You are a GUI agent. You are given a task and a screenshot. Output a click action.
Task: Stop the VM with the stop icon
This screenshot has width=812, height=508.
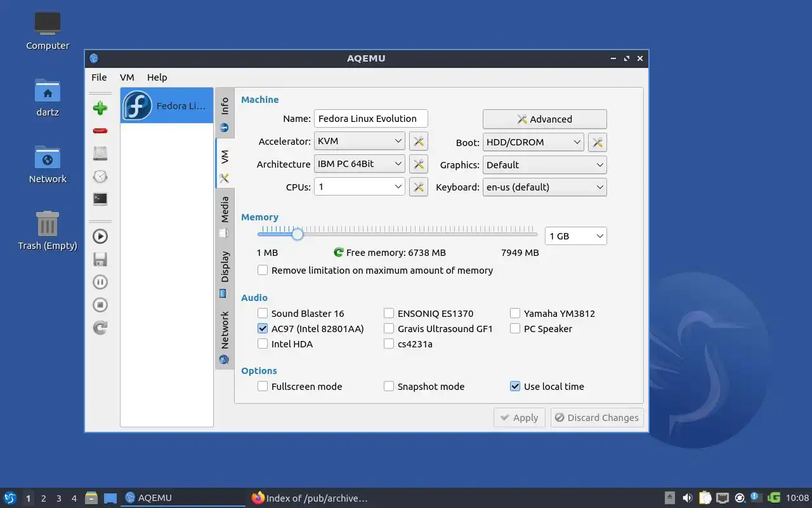click(x=100, y=305)
